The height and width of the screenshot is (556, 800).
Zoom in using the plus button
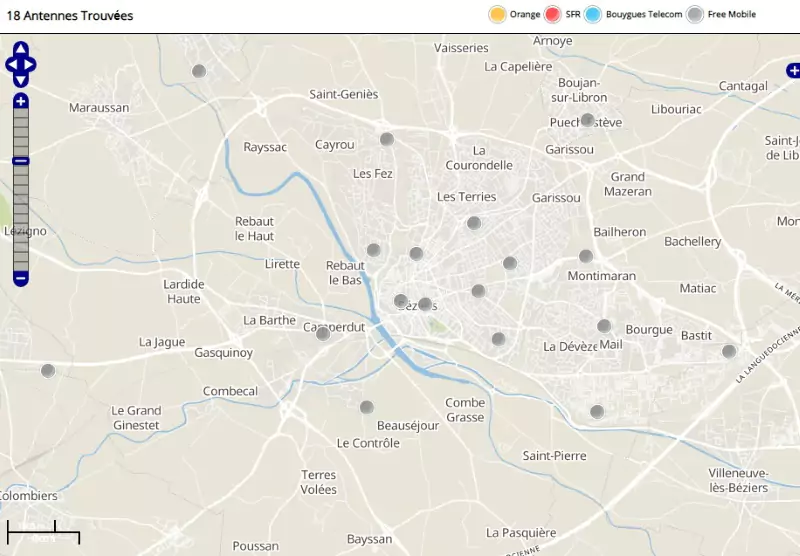pyautogui.click(x=21, y=101)
